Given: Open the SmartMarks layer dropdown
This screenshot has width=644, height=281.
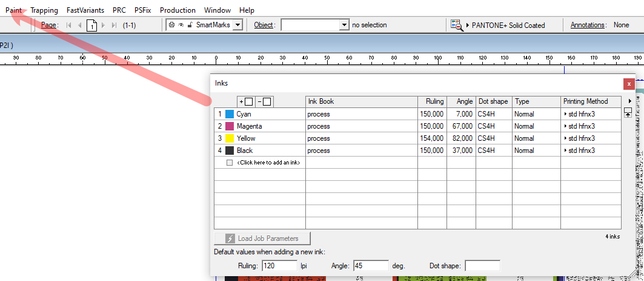Looking at the screenshot, I should point(237,25).
